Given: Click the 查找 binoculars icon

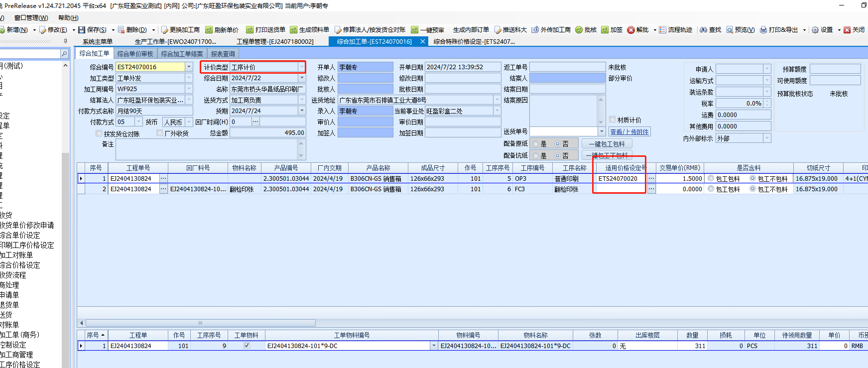Looking at the screenshot, I should click(704, 30).
